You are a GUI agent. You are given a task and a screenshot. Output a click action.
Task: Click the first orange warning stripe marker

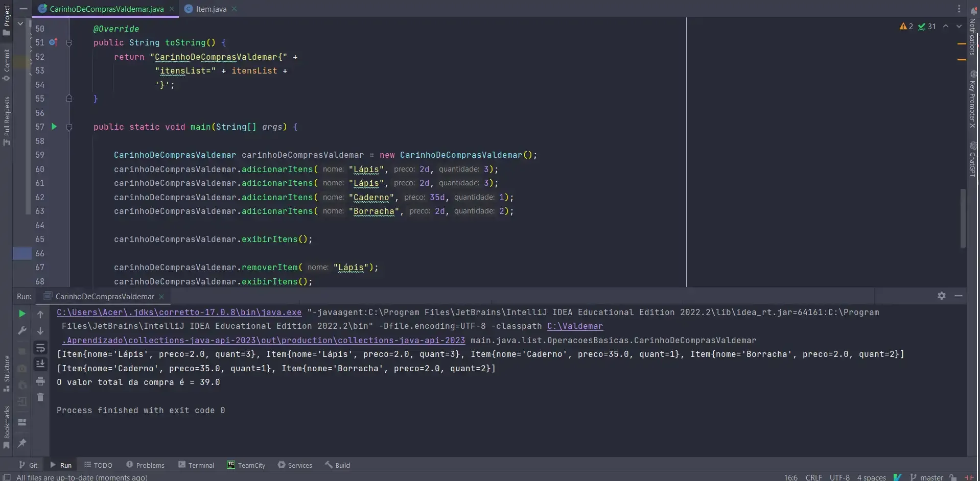962,44
